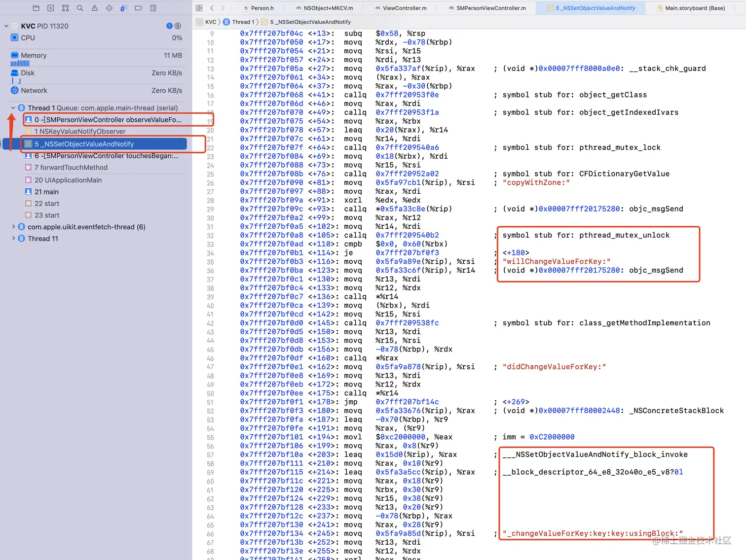
Task: Open the Find navigator magnifier icon
Action: (x=80, y=8)
